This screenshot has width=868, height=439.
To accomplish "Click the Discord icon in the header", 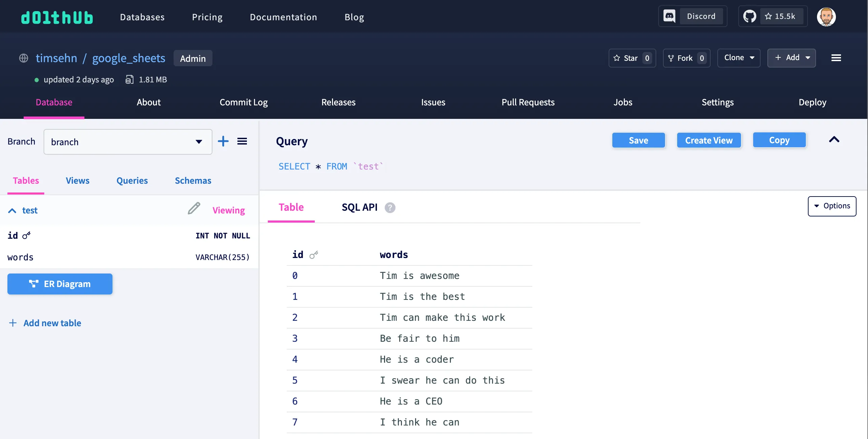I will pos(669,16).
